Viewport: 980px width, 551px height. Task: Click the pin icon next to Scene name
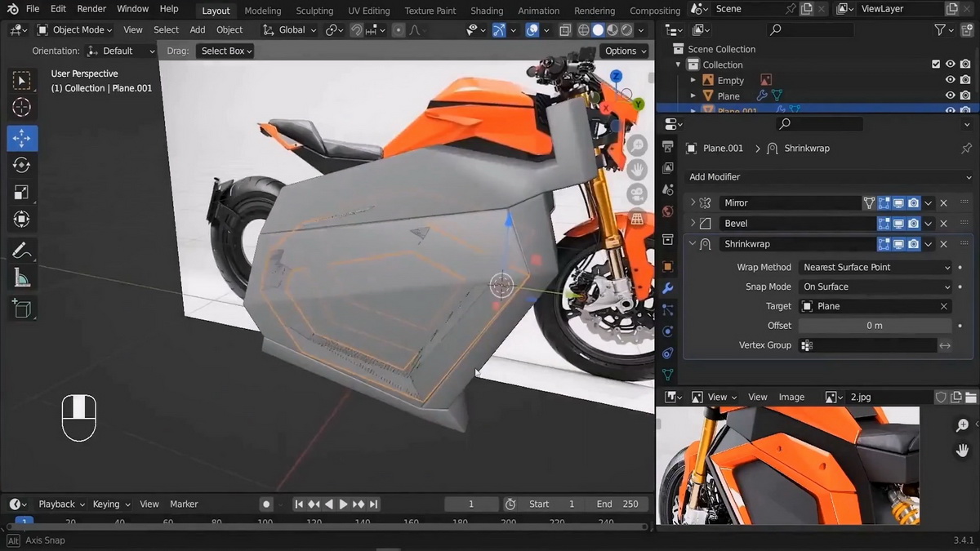[x=789, y=9]
